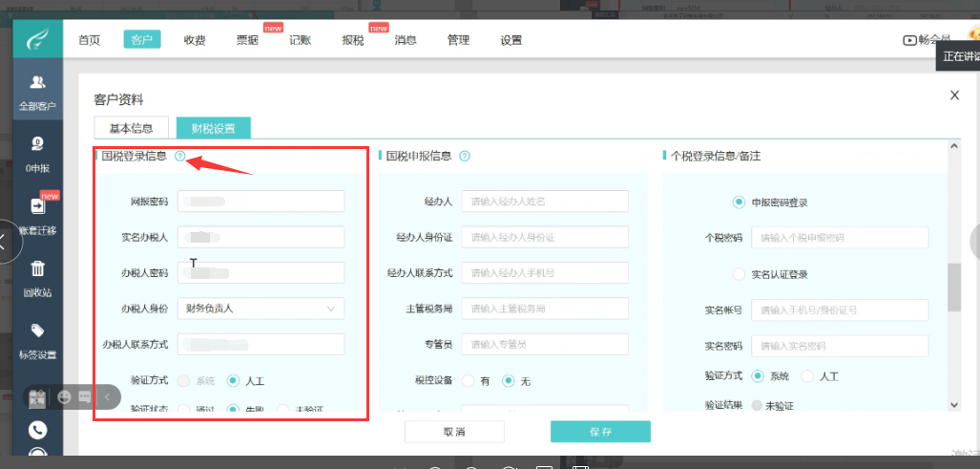The image size is (980, 469).
Task: Open the 0申报 sidebar icon
Action: 38,153
